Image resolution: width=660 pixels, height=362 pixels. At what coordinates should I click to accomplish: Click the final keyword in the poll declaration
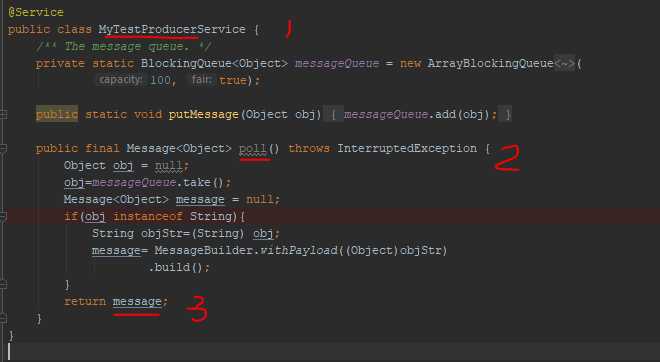coord(102,149)
